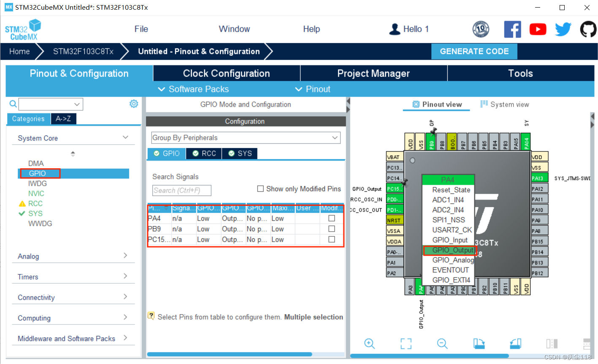The image size is (598, 364).
Task: Rotate chip clockwise icon
Action: tap(479, 344)
